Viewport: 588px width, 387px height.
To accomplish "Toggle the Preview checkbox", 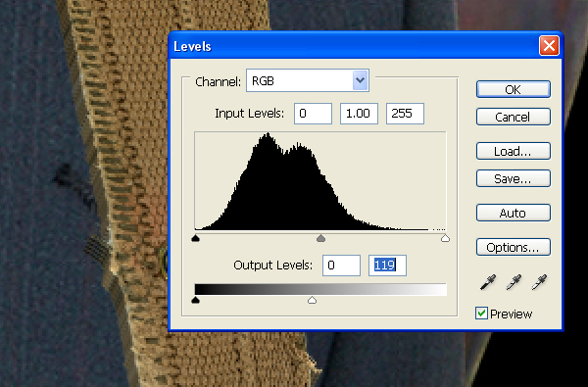I will pos(481,314).
